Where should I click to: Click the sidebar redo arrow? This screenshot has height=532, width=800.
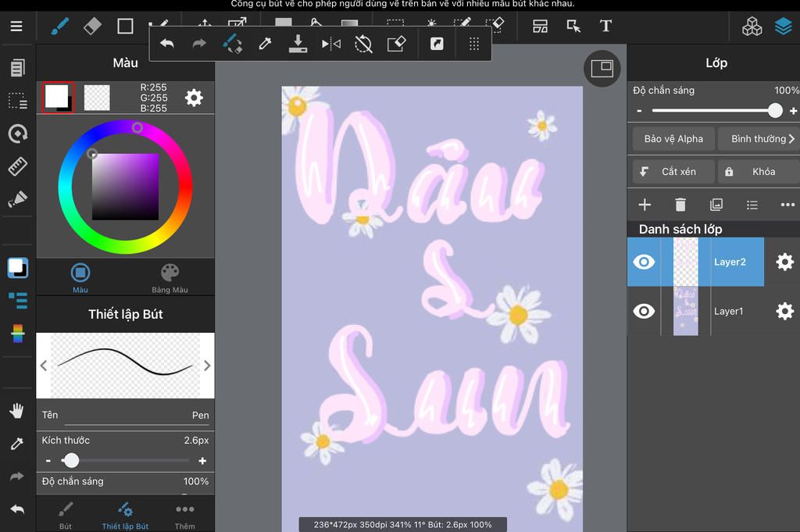[17, 477]
